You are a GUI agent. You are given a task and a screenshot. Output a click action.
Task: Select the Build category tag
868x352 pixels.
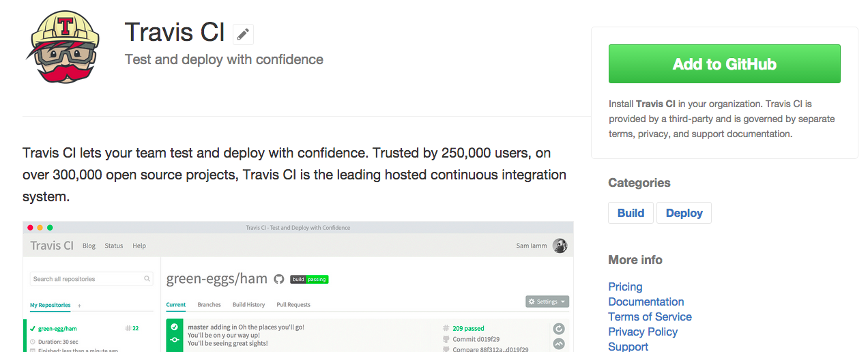[x=631, y=213]
